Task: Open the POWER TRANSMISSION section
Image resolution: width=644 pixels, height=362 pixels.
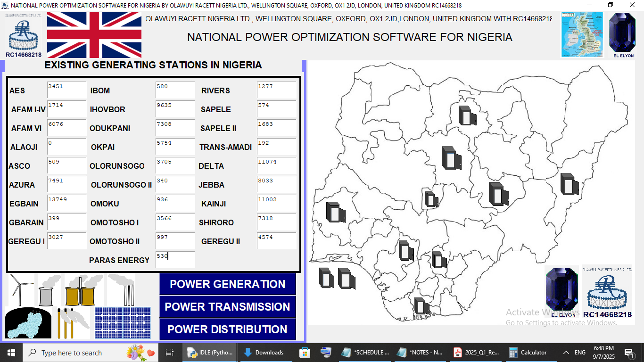Action: click(x=227, y=307)
